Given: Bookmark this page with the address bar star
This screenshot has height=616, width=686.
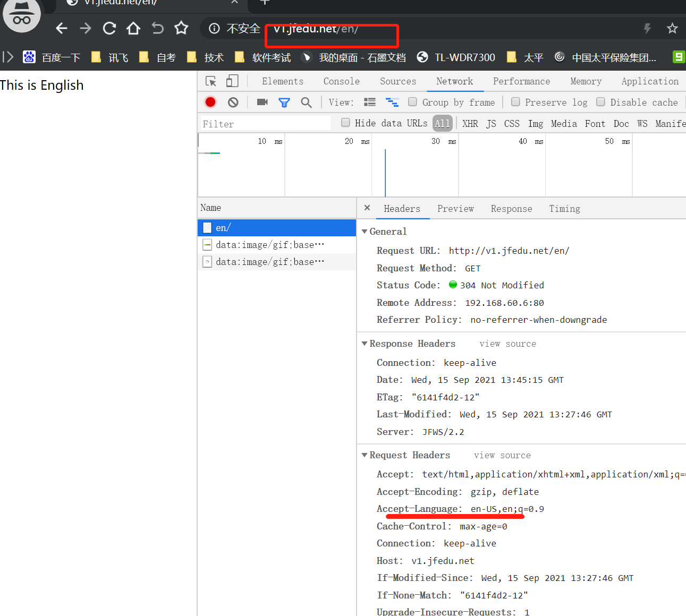Looking at the screenshot, I should click(x=672, y=28).
